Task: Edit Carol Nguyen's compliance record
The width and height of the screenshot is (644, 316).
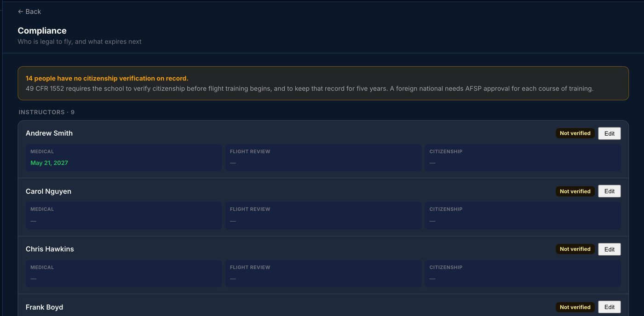Action: (x=609, y=191)
